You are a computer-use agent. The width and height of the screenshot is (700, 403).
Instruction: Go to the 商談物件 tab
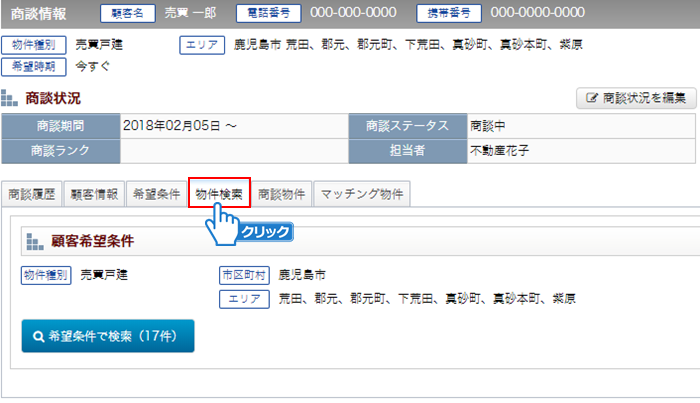[x=281, y=194]
